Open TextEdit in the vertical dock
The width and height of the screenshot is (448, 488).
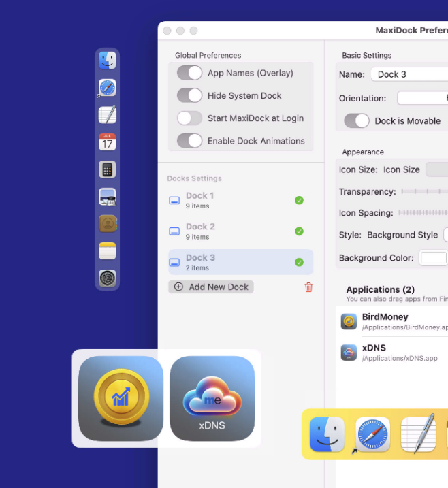tap(108, 114)
